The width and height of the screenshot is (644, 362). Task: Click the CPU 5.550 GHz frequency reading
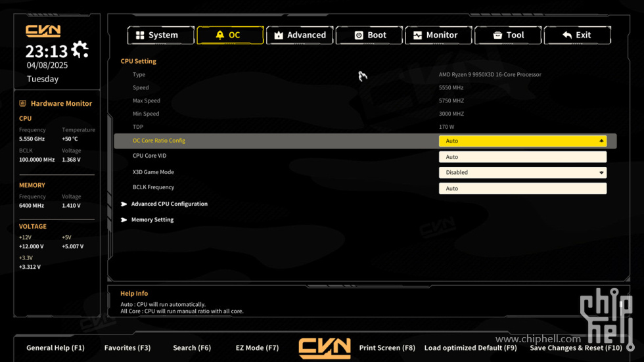coord(32,139)
